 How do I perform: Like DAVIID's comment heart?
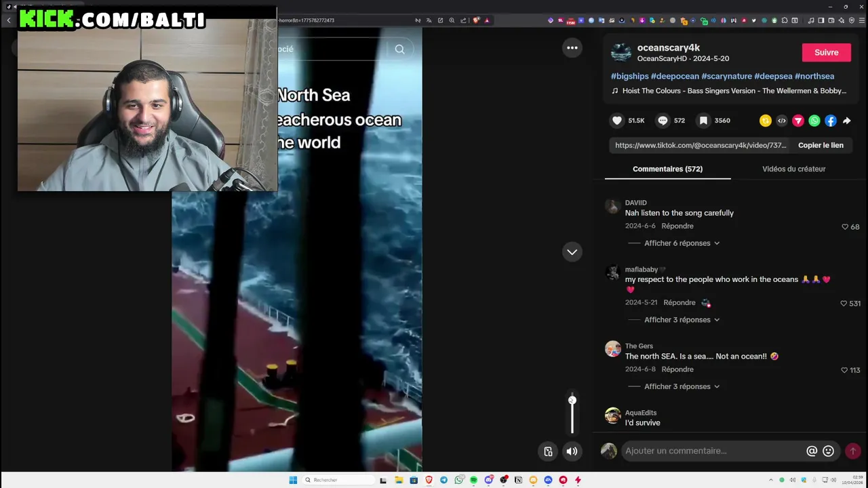pos(845,227)
